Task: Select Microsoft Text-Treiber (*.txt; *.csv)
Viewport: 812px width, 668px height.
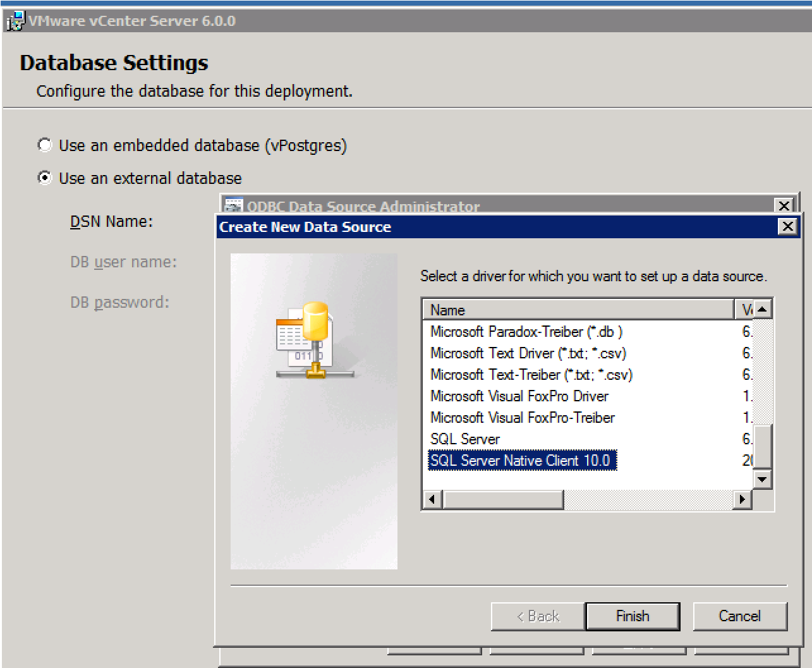Action: [x=531, y=375]
